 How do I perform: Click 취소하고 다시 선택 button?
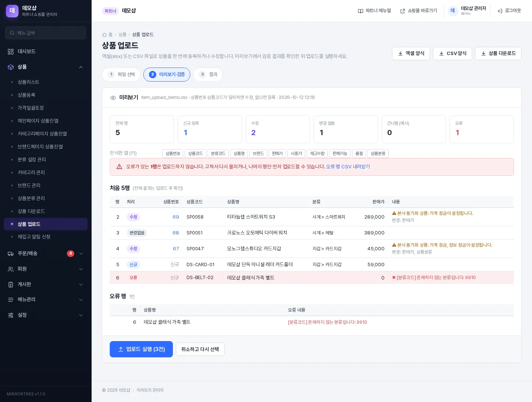[x=200, y=349]
